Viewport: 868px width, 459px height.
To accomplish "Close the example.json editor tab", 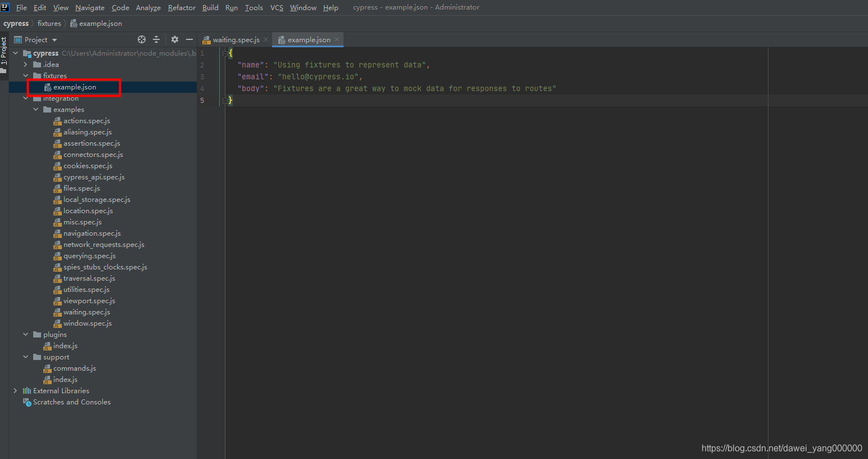I will (x=337, y=39).
